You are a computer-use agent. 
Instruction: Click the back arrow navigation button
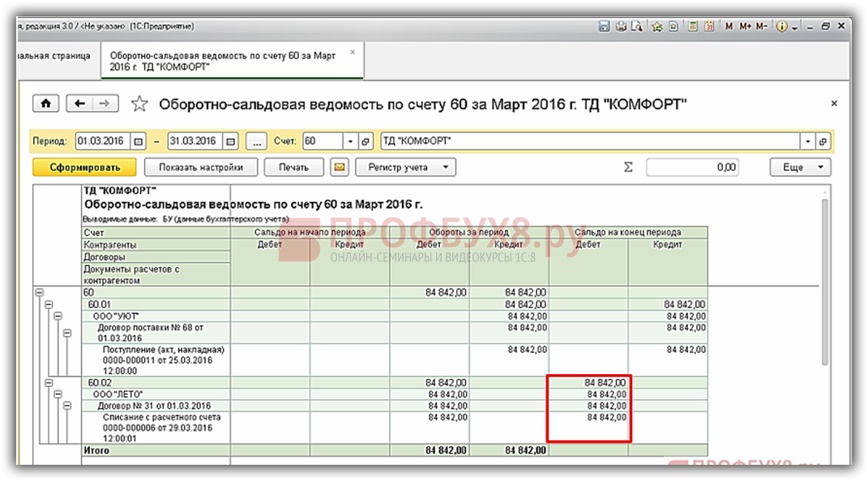[x=79, y=104]
